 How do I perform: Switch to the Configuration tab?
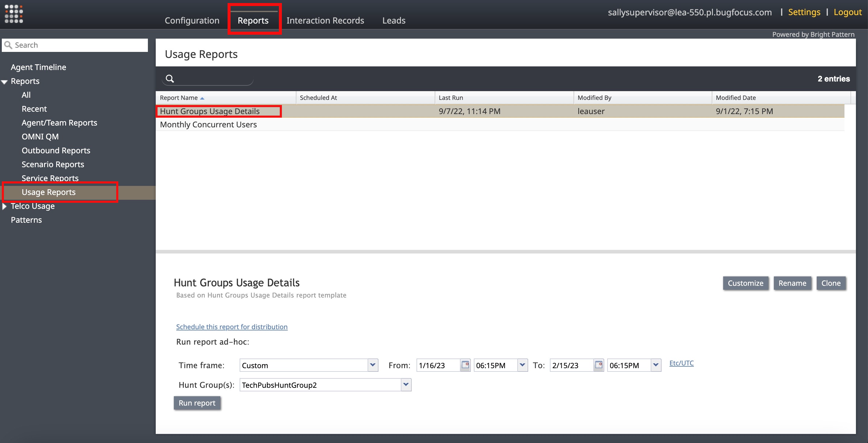(192, 21)
